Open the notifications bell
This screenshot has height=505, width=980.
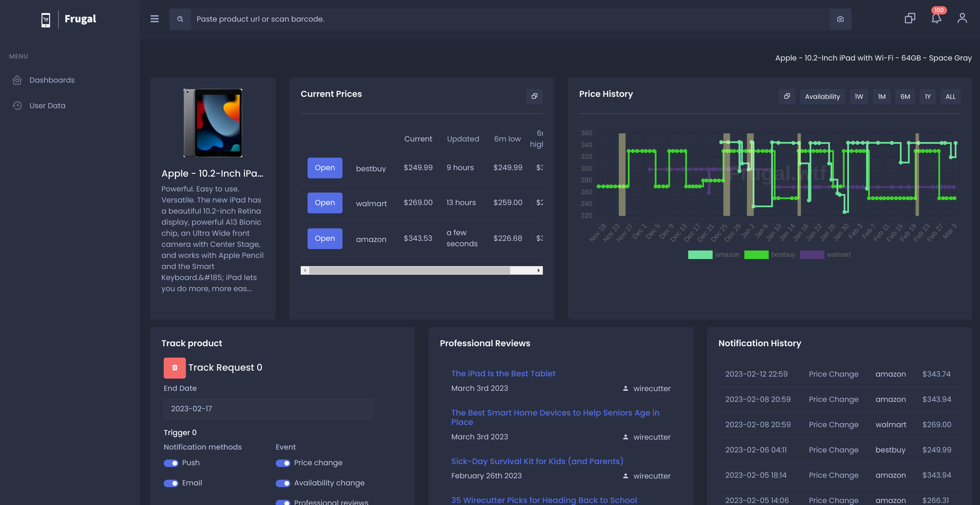pyautogui.click(x=936, y=18)
